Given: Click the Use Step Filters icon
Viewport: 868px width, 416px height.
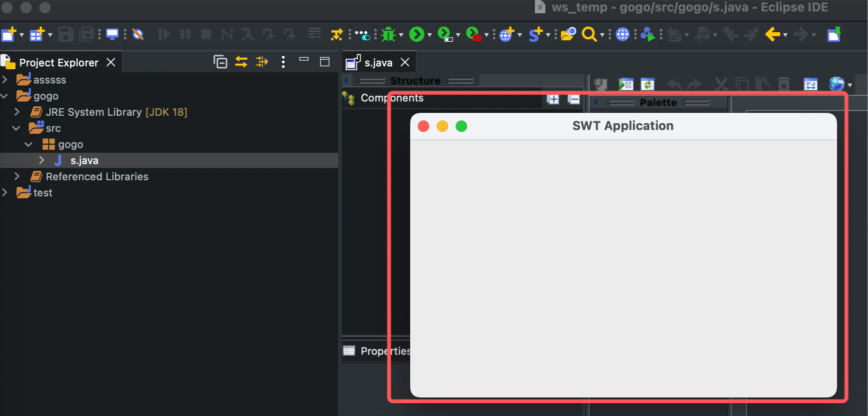Looking at the screenshot, I should 337,34.
